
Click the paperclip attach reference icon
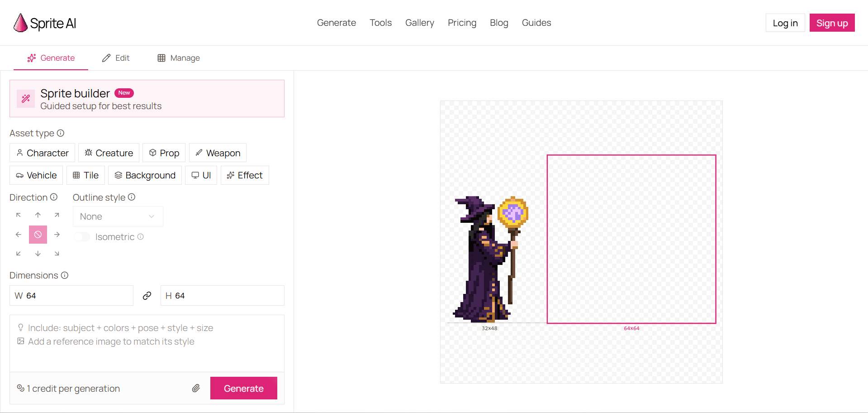(x=196, y=388)
